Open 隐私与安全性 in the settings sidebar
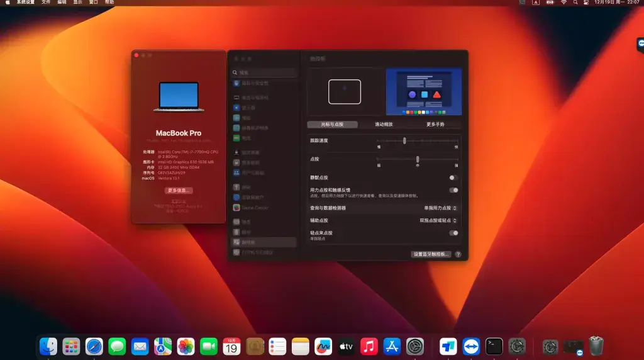The height and width of the screenshot is (360, 644). pos(264,84)
